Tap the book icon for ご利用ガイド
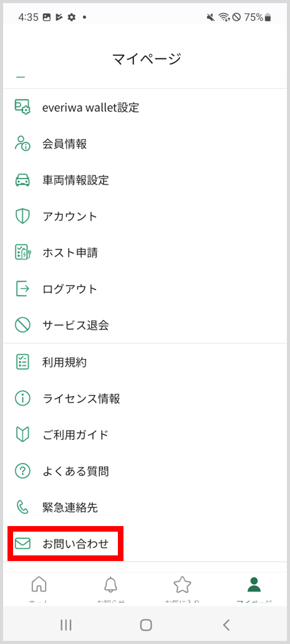The image size is (290, 644). tap(22, 434)
